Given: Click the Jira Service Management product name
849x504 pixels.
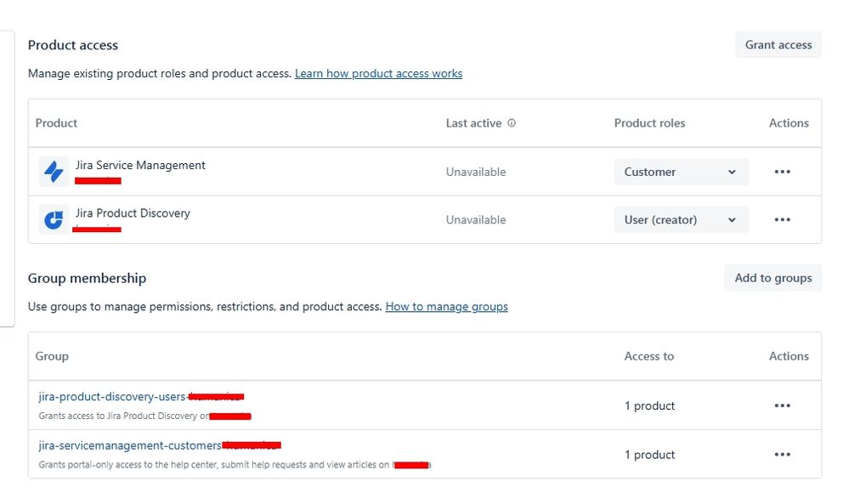Looking at the screenshot, I should (140, 165).
